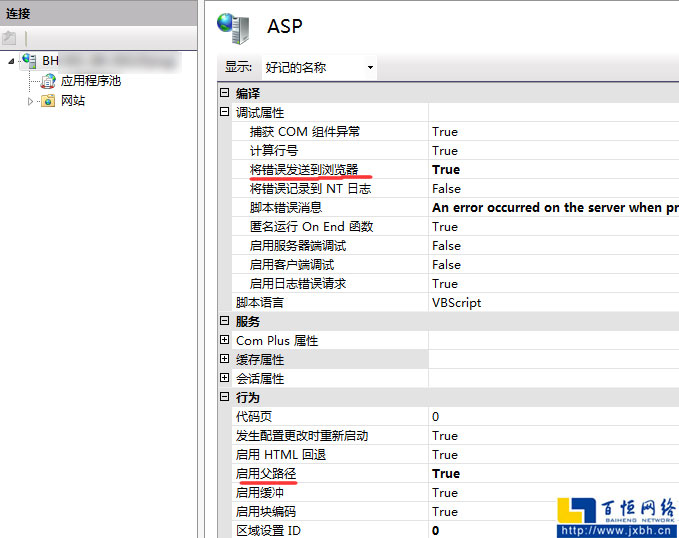
Task: Select 脚本错误消息 property
Action: point(286,208)
